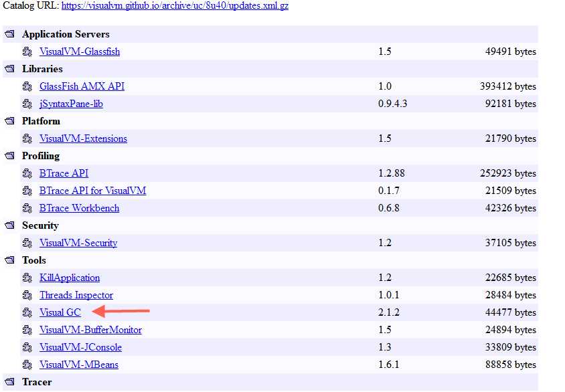The image size is (565, 392).
Task: Open the BTrace API for VisualVM link
Action: click(92, 191)
